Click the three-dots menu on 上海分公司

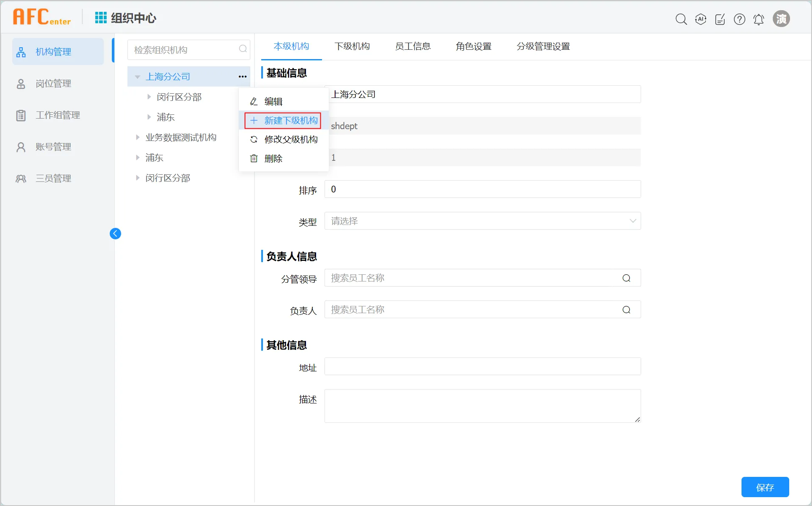[x=242, y=76]
